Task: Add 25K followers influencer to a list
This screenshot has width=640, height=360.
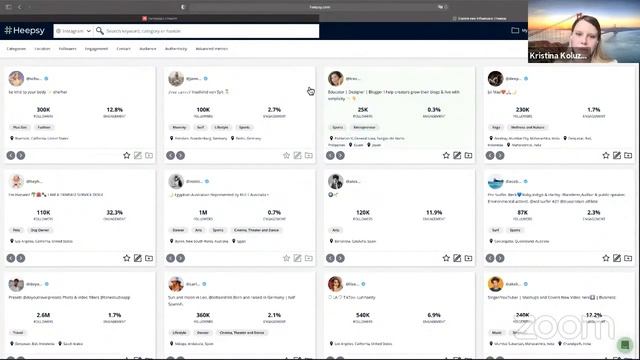Action: point(469,156)
